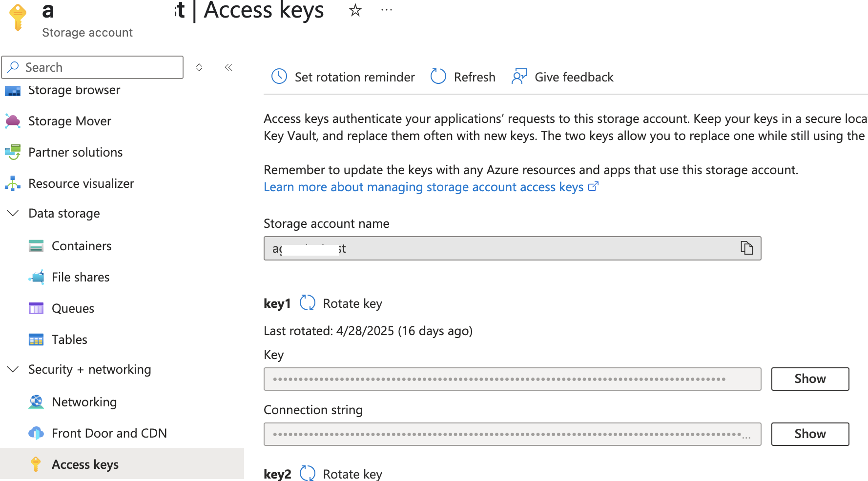Image resolution: width=868 pixels, height=481 pixels.
Task: Click the Networking globe icon
Action: click(36, 402)
